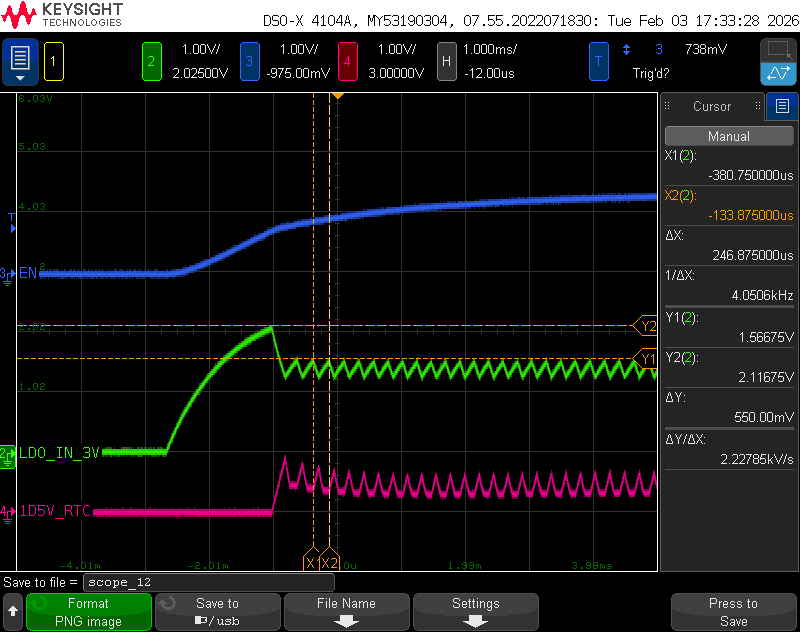
Task: Toggle channel 1 yellow button
Action: click(x=54, y=61)
